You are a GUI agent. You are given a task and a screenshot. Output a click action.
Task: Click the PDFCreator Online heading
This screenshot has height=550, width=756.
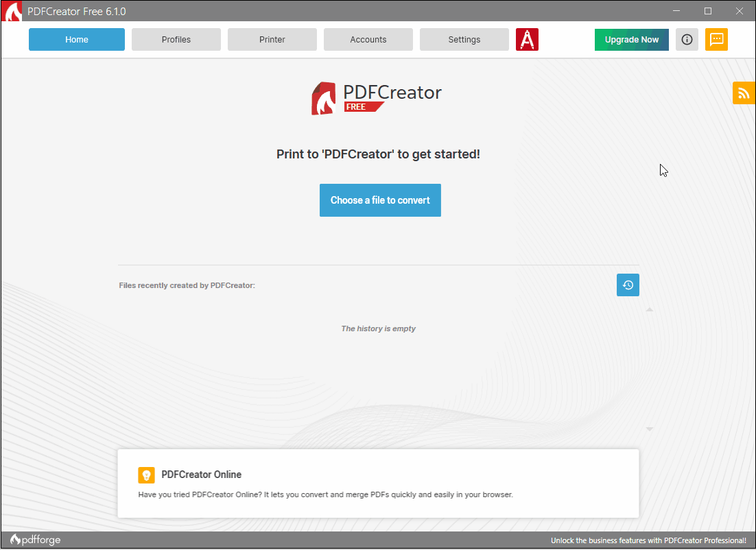click(x=201, y=475)
